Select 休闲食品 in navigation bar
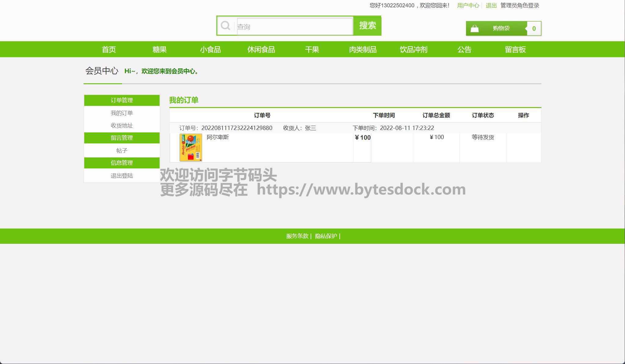Viewport: 625px width, 364px height. (261, 49)
